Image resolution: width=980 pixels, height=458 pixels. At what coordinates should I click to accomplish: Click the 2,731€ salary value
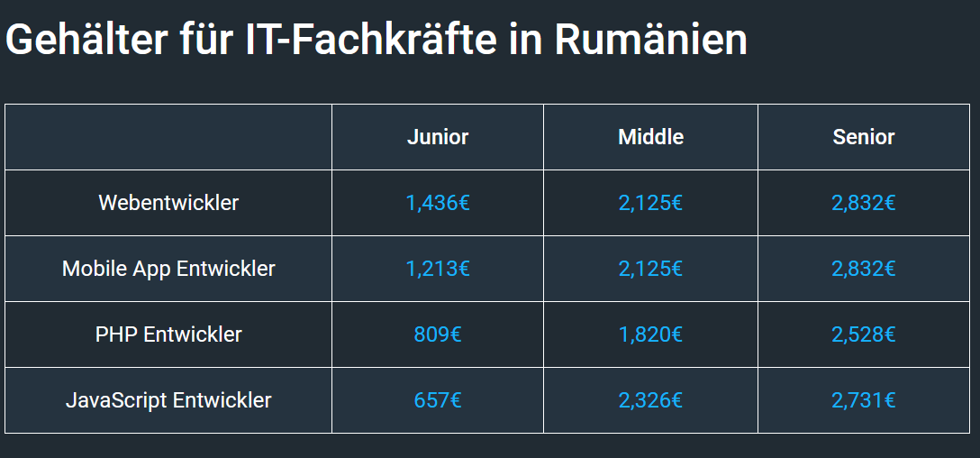tap(864, 399)
